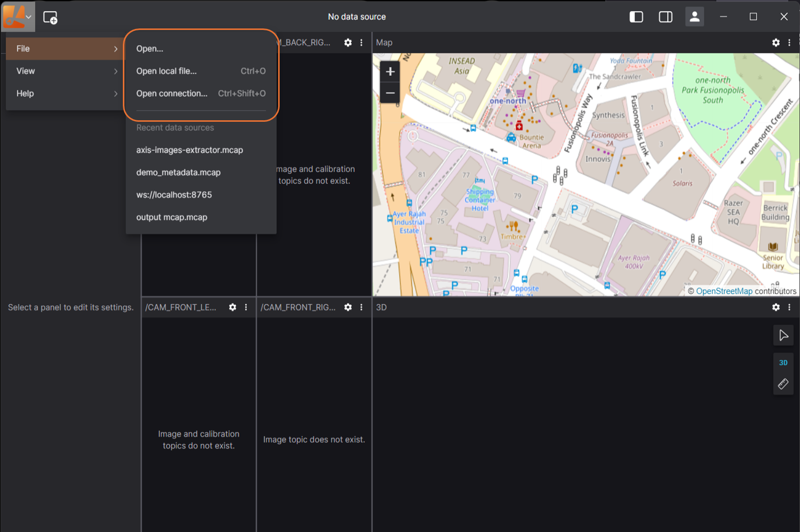Expand the Help menu
The height and width of the screenshot is (532, 800).
point(65,93)
